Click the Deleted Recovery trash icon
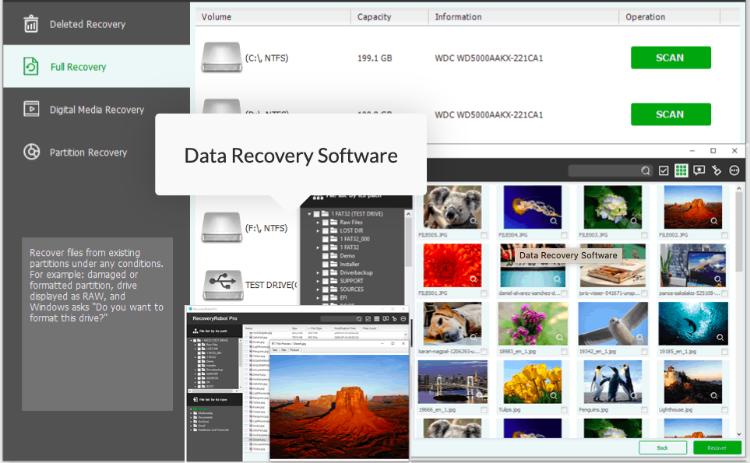The width and height of the screenshot is (750, 463). click(31, 23)
